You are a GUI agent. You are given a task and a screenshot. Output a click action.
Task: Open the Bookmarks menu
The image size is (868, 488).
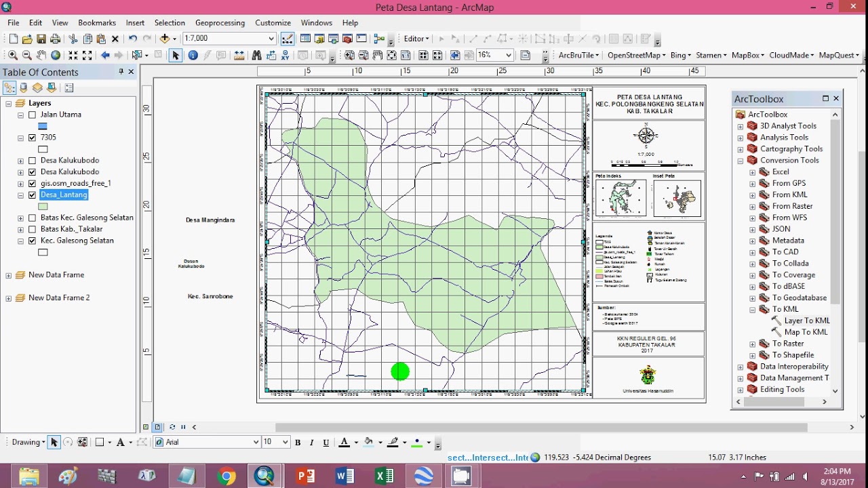point(97,22)
